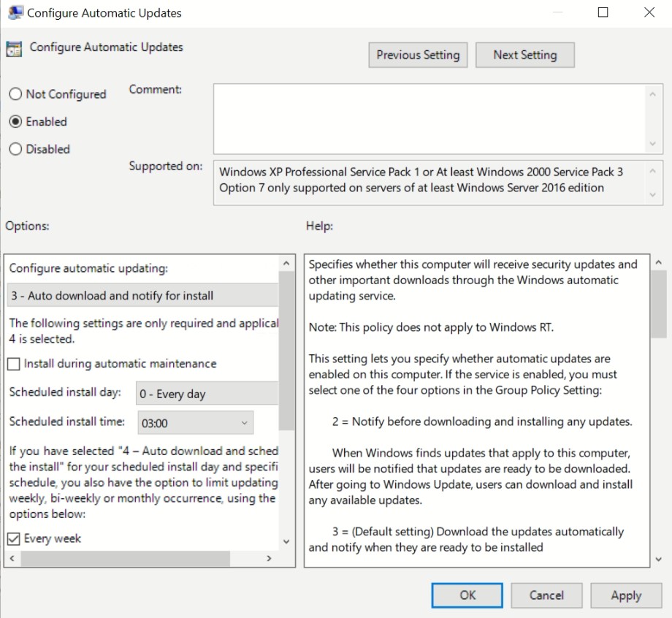Open the Configure automatic updating dropdown
The height and width of the screenshot is (618, 672).
pyautogui.click(x=142, y=295)
